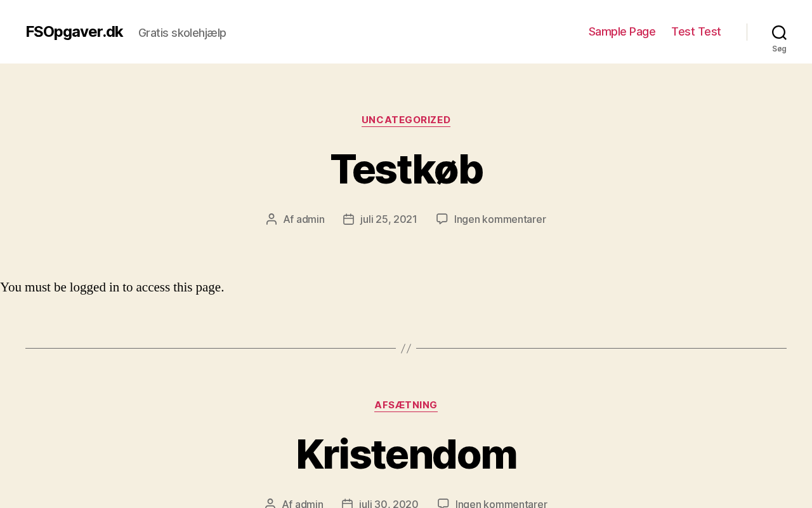Screen dimensions: 812x508
Task: Click comment bubble icon under Kristendom
Action: tap(443, 504)
